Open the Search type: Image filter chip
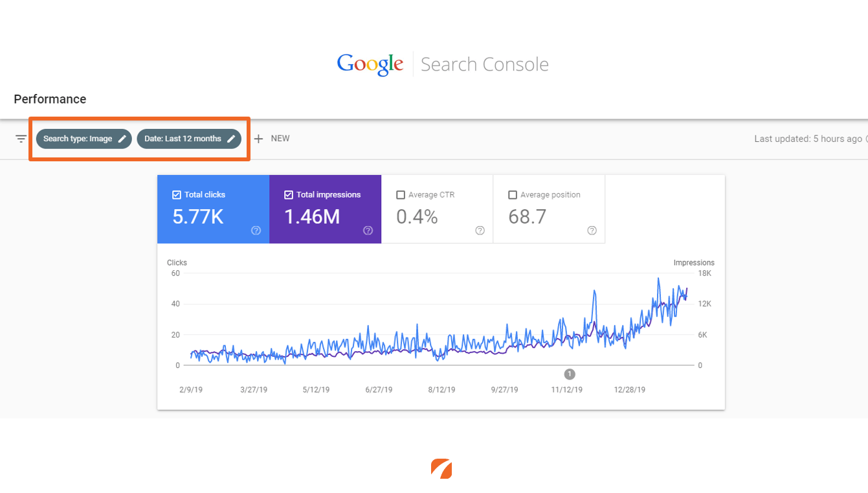Screen dimensions: 868x493 [78, 139]
